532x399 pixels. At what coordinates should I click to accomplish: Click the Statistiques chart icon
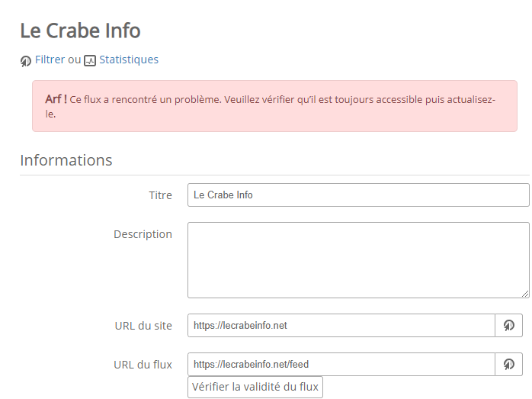point(90,61)
